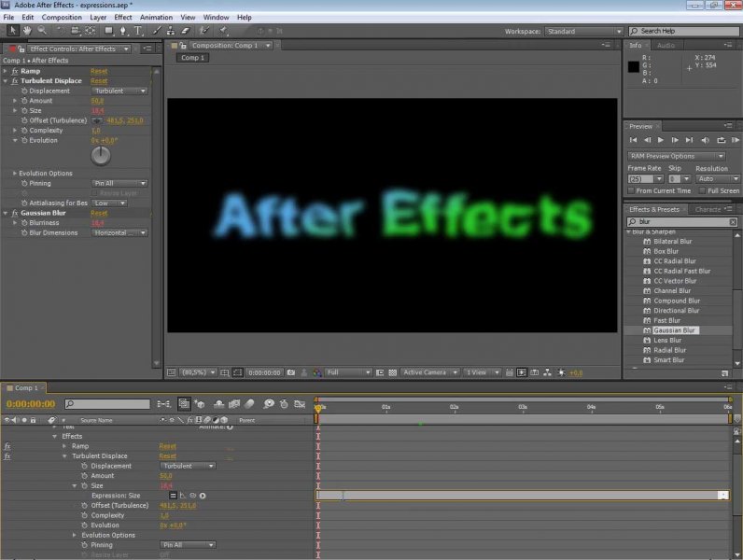The width and height of the screenshot is (743, 560).
Task: Select the Zoom magnifier tool
Action: (x=43, y=31)
